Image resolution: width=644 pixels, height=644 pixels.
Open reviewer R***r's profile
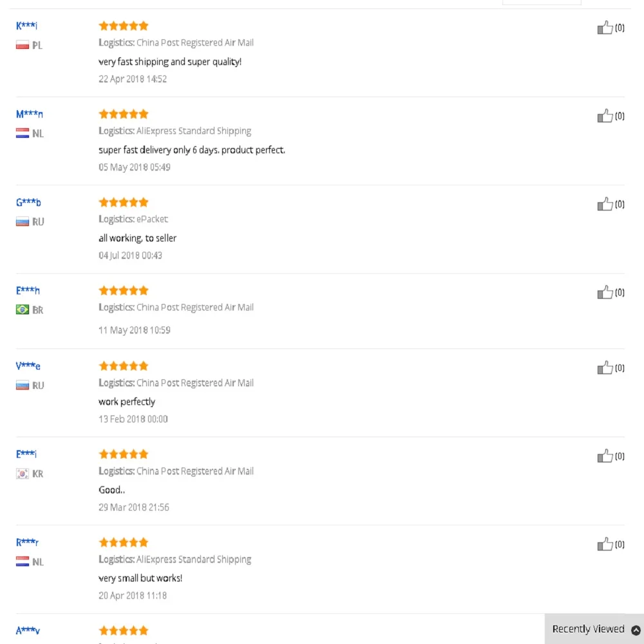[27, 542]
